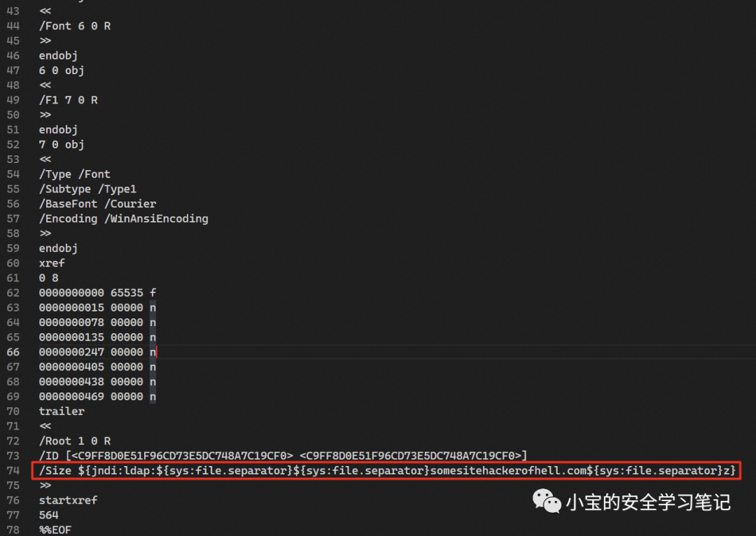Click "endobj" on line 59

coord(58,248)
